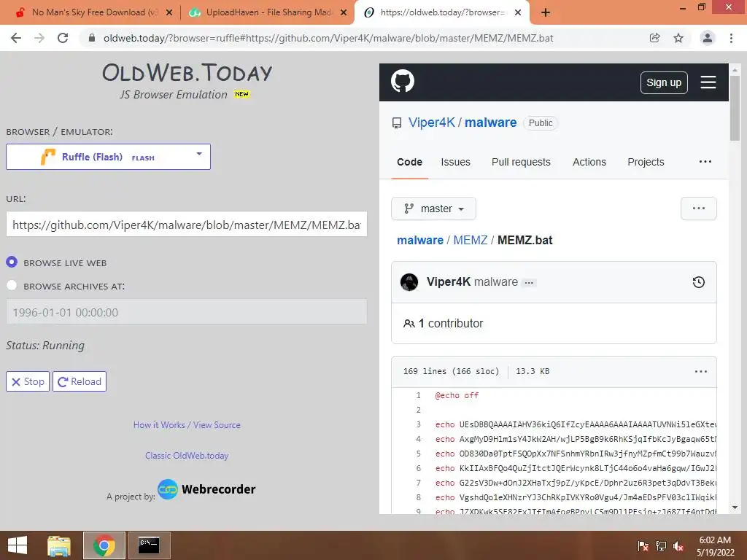Open Viper4K owner link
Viewport: 747px width, 560px height.
tap(432, 122)
